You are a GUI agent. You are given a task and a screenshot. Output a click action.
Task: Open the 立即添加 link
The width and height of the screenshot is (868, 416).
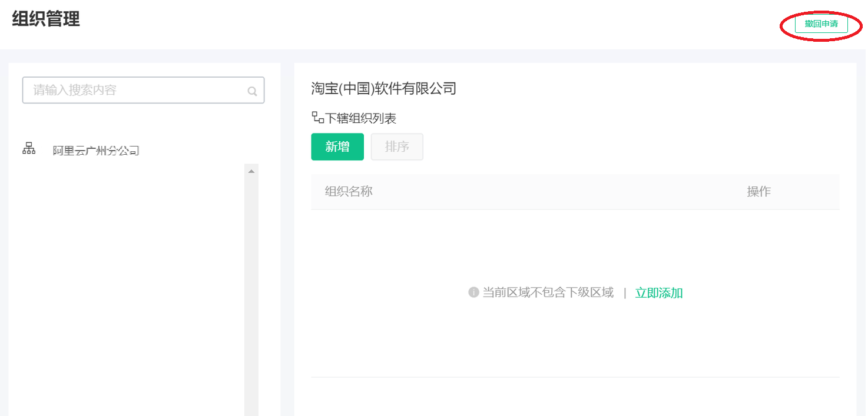659,293
